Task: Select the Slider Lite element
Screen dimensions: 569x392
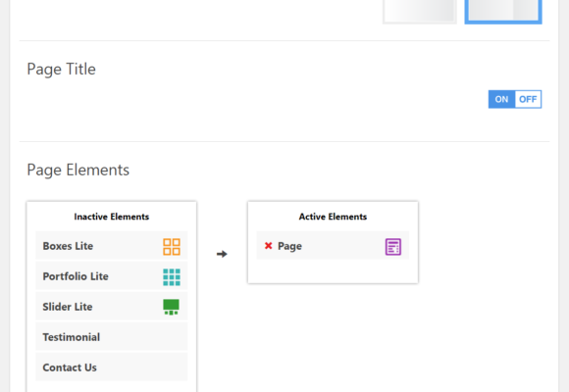Action: [112, 307]
